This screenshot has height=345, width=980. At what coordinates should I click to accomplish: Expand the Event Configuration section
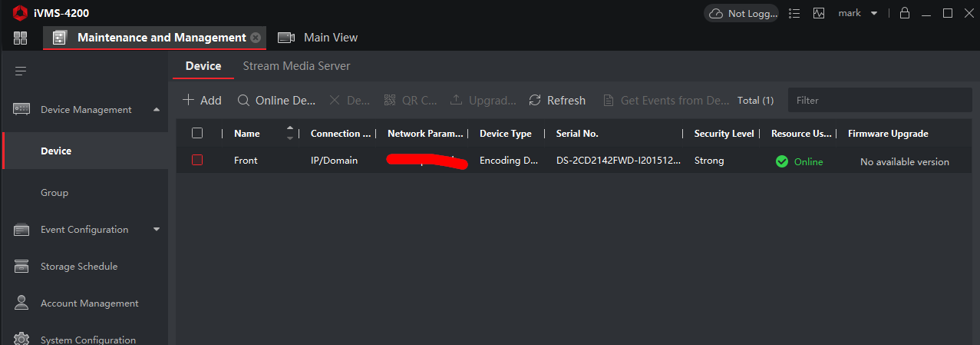click(157, 230)
